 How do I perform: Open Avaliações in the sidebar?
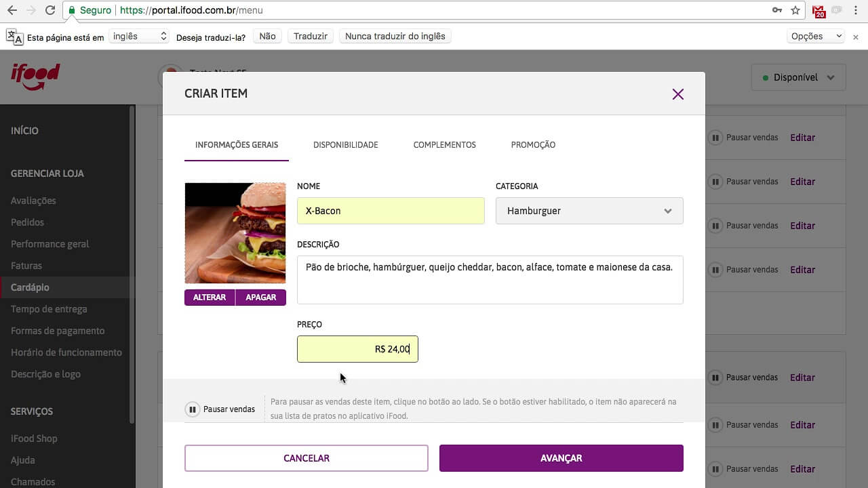[x=33, y=201]
